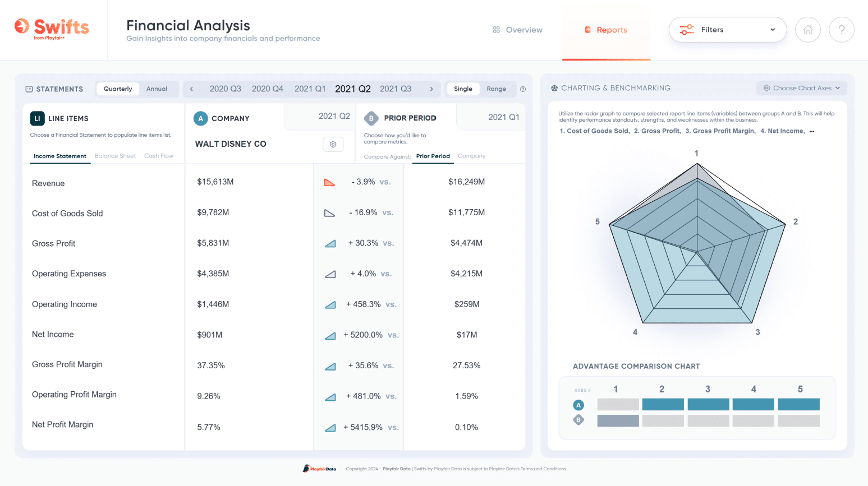Click the Net Profit Margin trend icon
Viewport: 868px width, 486px height.
[330, 428]
